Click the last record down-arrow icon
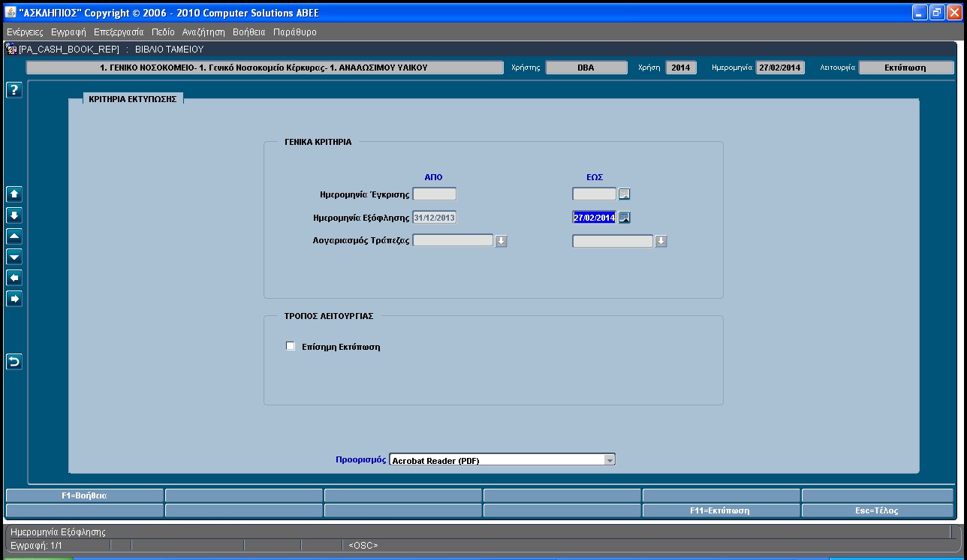 pyautogui.click(x=14, y=215)
